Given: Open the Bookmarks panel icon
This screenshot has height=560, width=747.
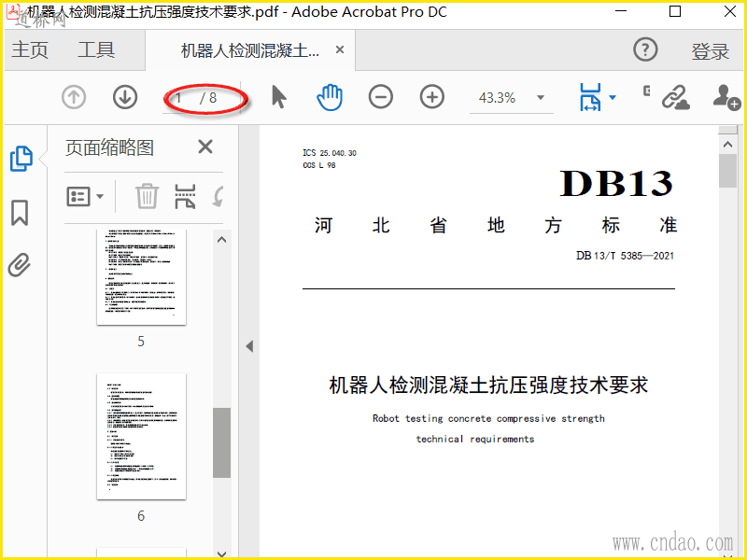Looking at the screenshot, I should (20, 213).
